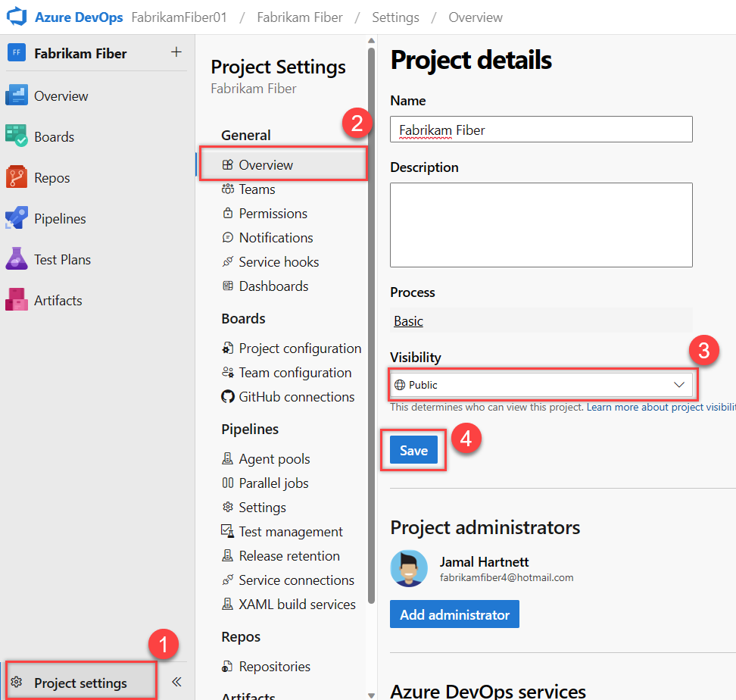
Task: Collapse the Project settings sidebar
Action: tap(176, 682)
